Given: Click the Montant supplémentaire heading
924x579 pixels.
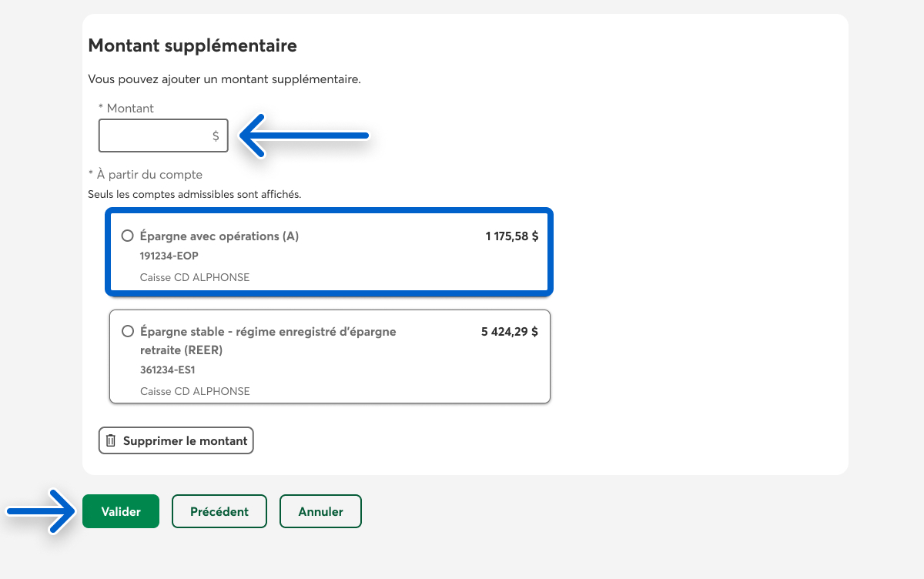Looking at the screenshot, I should [192, 45].
